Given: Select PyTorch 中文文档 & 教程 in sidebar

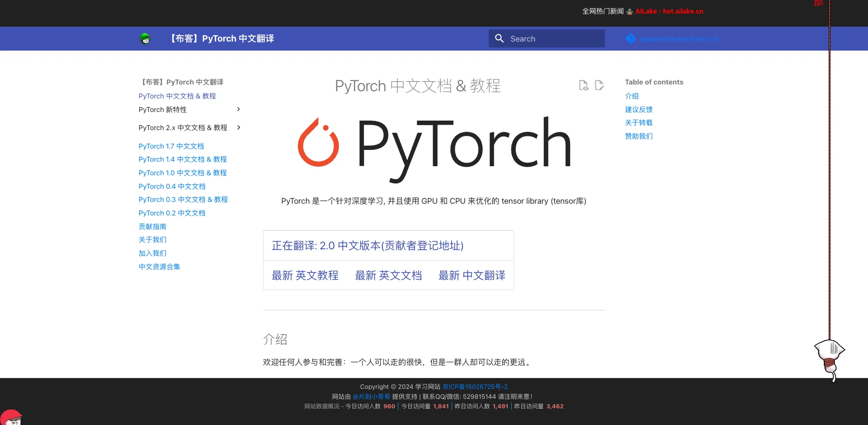Looking at the screenshot, I should pyautogui.click(x=177, y=96).
